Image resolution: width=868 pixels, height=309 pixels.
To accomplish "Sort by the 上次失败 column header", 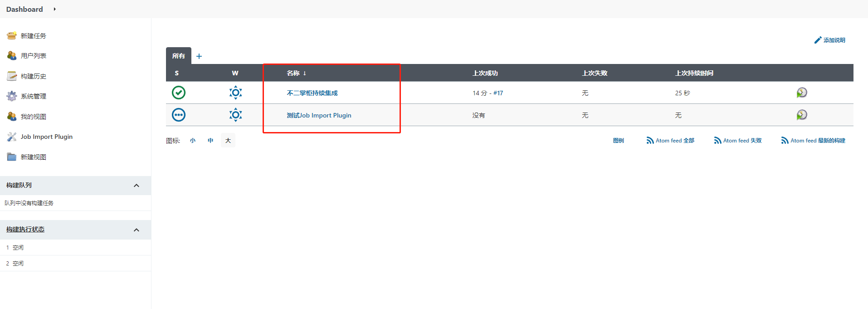I will point(595,73).
